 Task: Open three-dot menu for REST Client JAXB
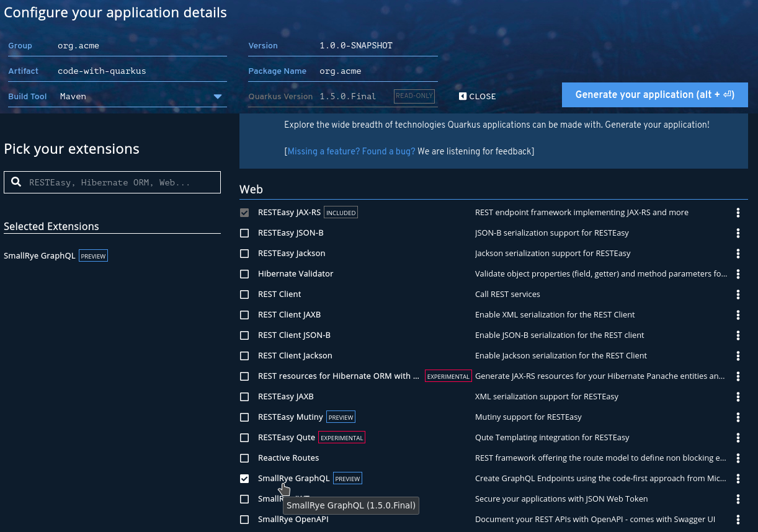738,315
